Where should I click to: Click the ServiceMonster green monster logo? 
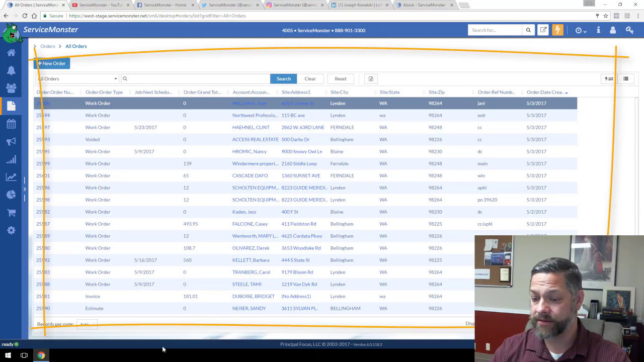coord(11,33)
